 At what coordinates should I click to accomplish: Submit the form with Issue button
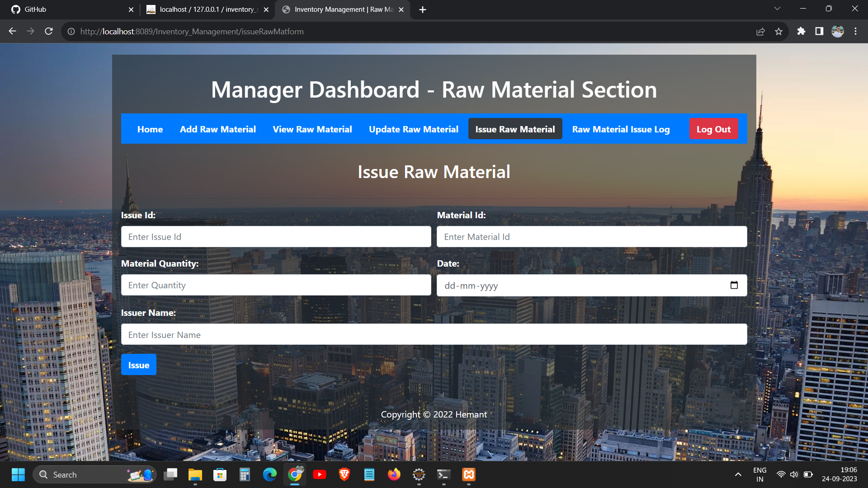tap(139, 365)
